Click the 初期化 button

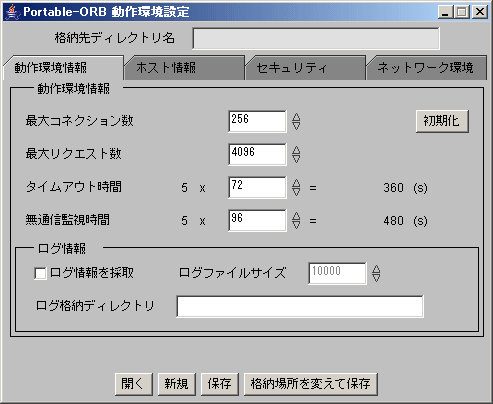pos(442,121)
